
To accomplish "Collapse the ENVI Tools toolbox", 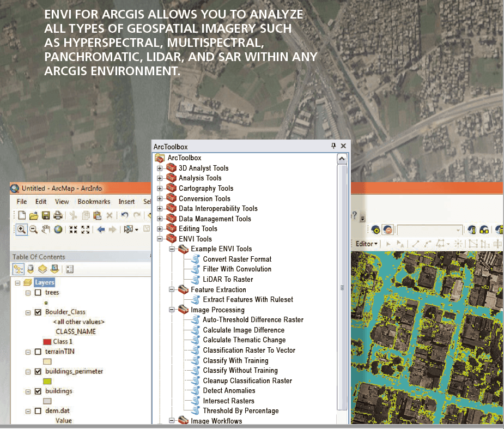I will pyautogui.click(x=160, y=239).
